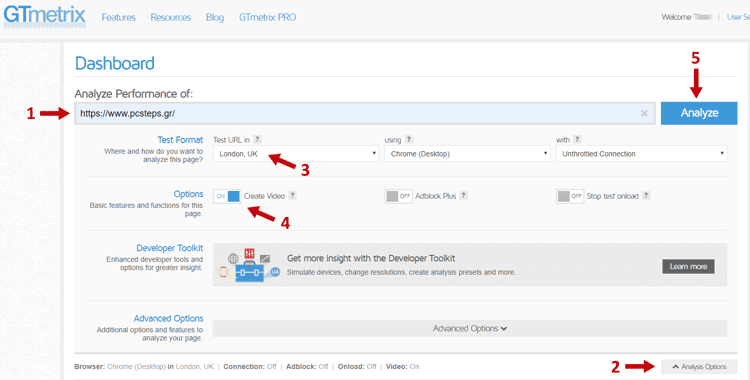Open the Unthrottled Connection dropdown
The image size is (750, 380).
click(641, 154)
